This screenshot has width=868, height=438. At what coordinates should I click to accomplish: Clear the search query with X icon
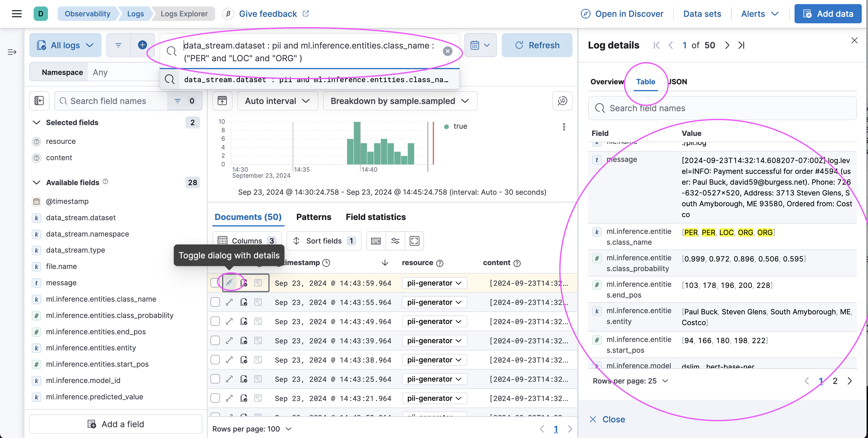pos(447,51)
